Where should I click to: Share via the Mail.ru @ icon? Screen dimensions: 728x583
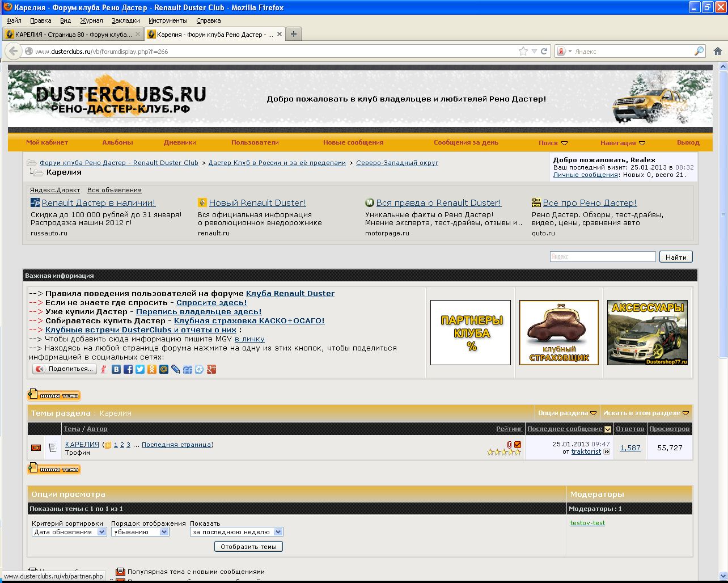click(x=164, y=369)
